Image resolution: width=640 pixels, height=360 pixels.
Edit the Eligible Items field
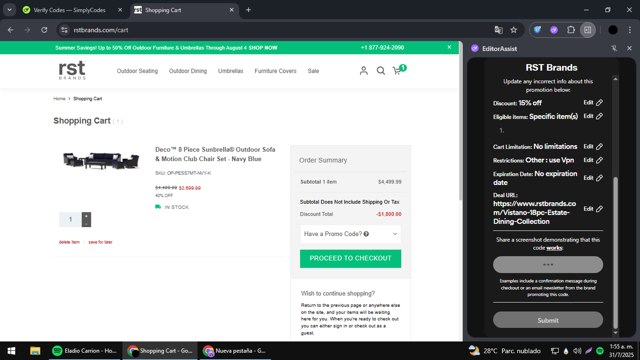(593, 116)
